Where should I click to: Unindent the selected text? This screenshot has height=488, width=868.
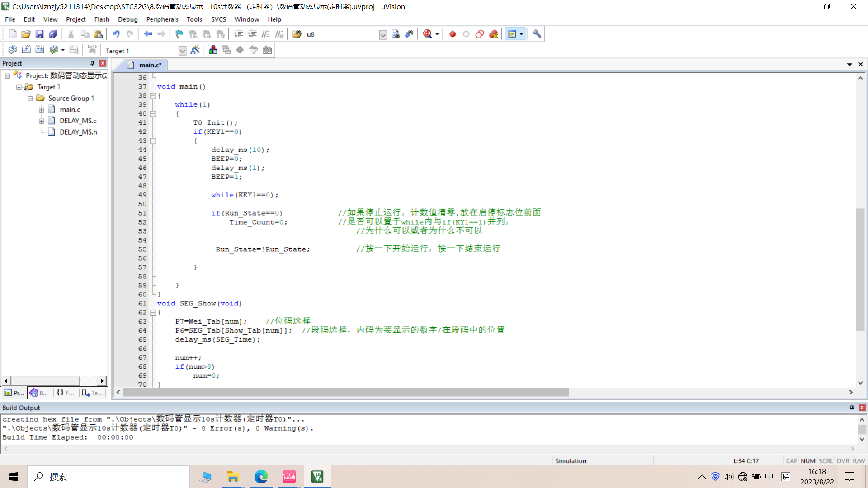click(252, 34)
